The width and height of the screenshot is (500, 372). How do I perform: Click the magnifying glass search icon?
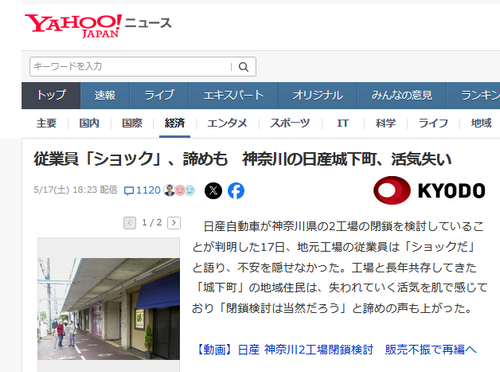(x=244, y=67)
